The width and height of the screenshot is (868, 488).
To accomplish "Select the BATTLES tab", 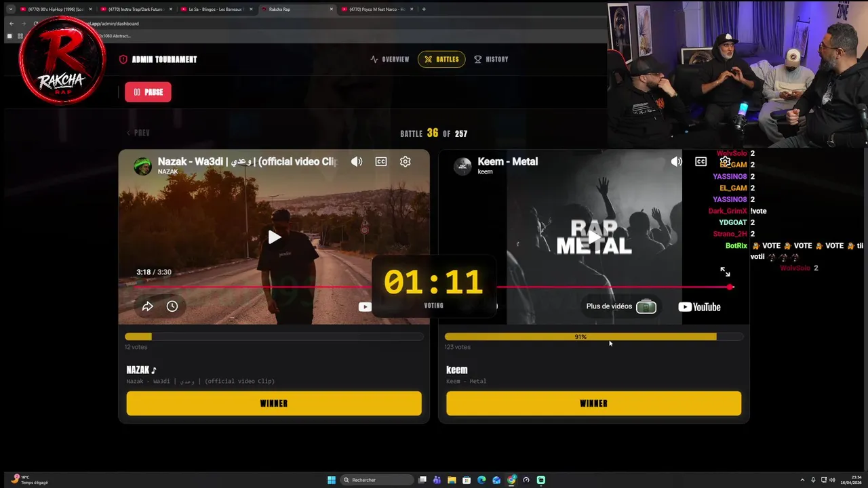I will coord(441,60).
